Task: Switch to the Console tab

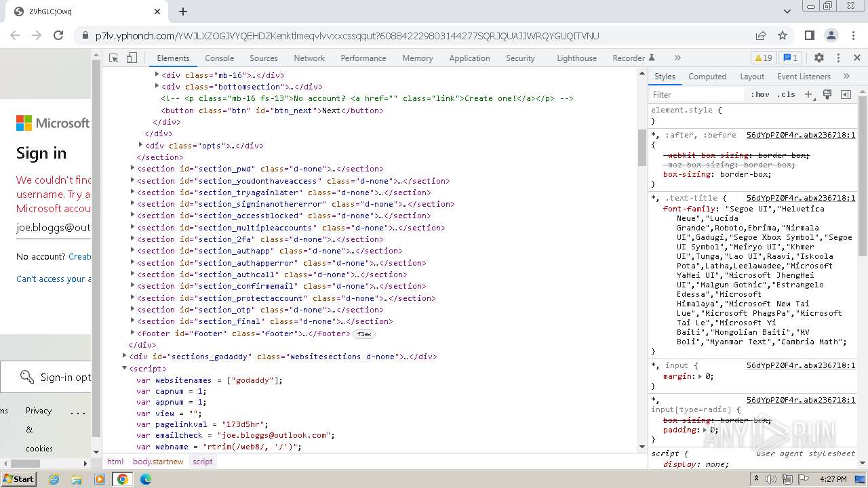Action: (x=220, y=58)
